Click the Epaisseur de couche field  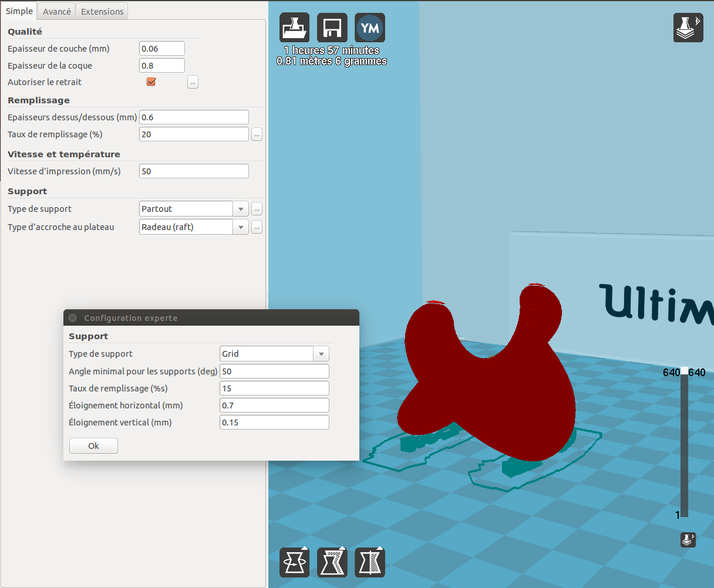[162, 49]
